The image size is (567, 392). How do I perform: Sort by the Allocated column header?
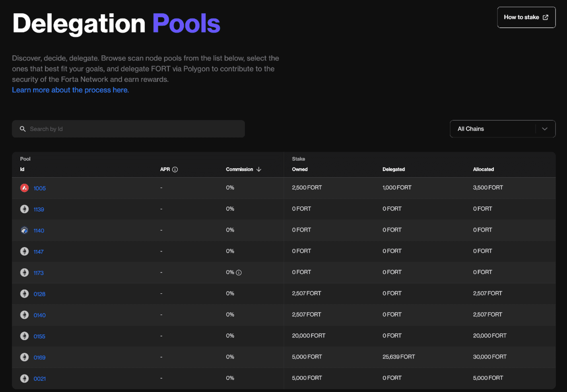point(483,169)
